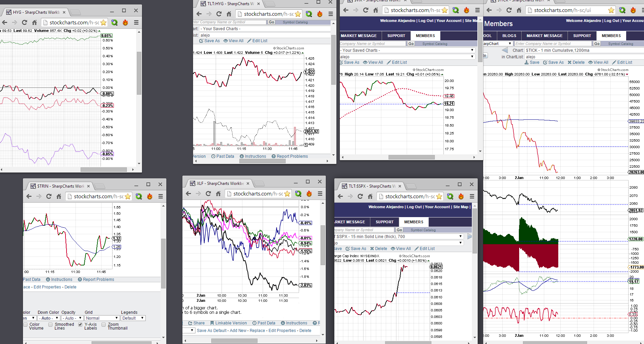Reload the TLT:HYG window page
The image size is (644, 344).
coord(219,14)
